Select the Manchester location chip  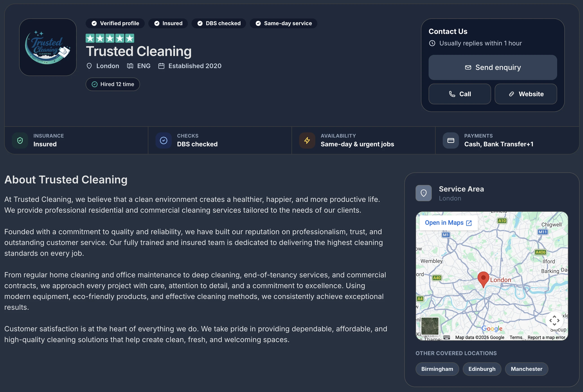point(527,369)
